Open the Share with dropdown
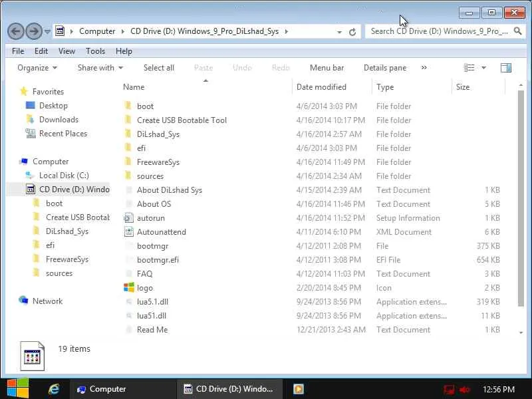Viewport: 532px width, 399px height. pos(100,68)
